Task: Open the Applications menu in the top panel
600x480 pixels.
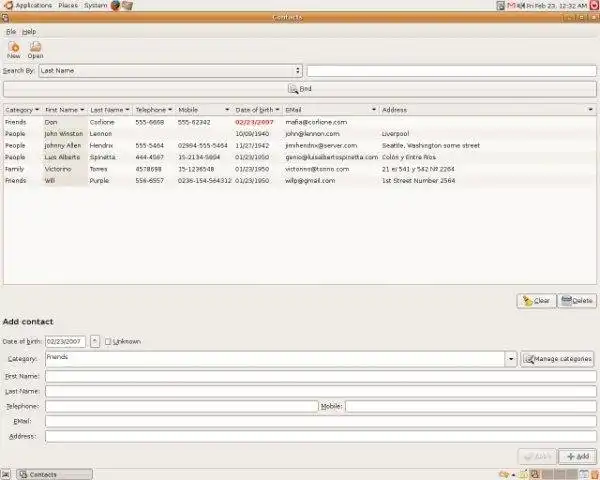Action: [34, 5]
